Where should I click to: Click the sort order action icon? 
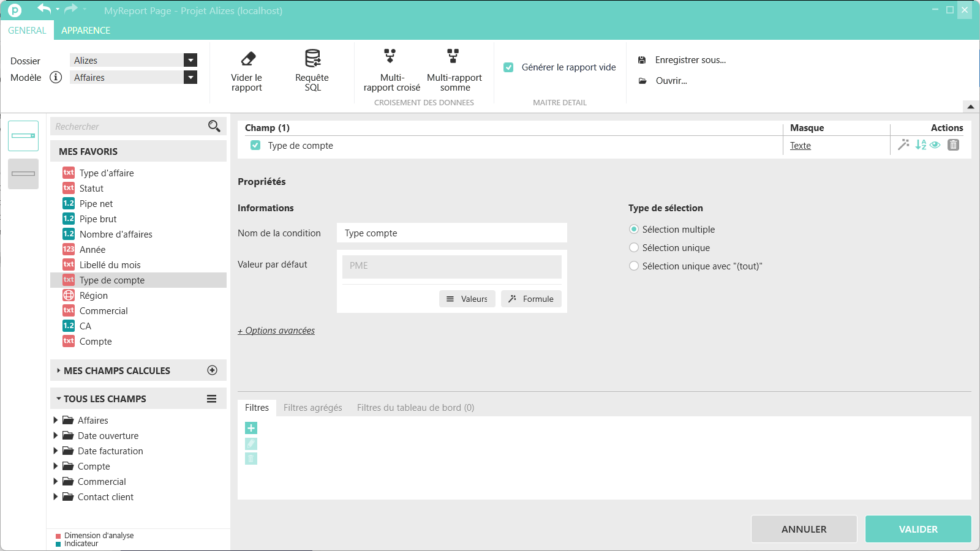[921, 145]
